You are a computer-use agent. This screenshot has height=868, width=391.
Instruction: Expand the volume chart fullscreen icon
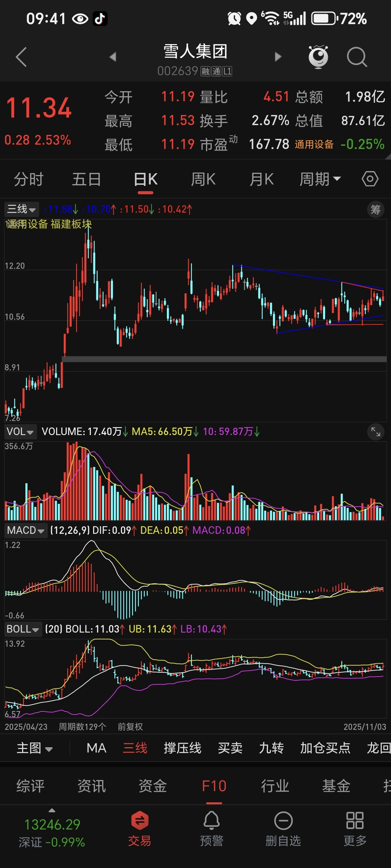coord(375,431)
